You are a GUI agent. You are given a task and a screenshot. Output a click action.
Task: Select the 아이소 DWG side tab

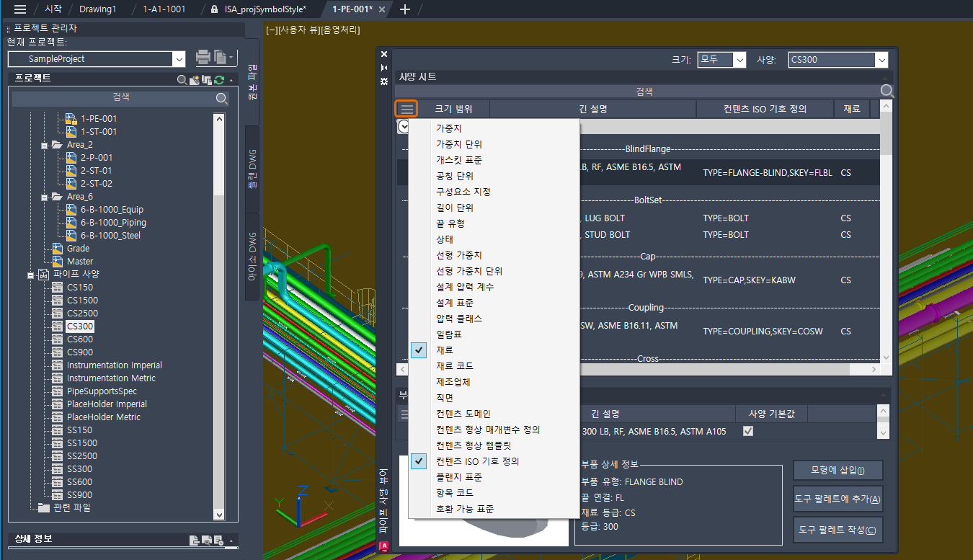pyautogui.click(x=252, y=256)
